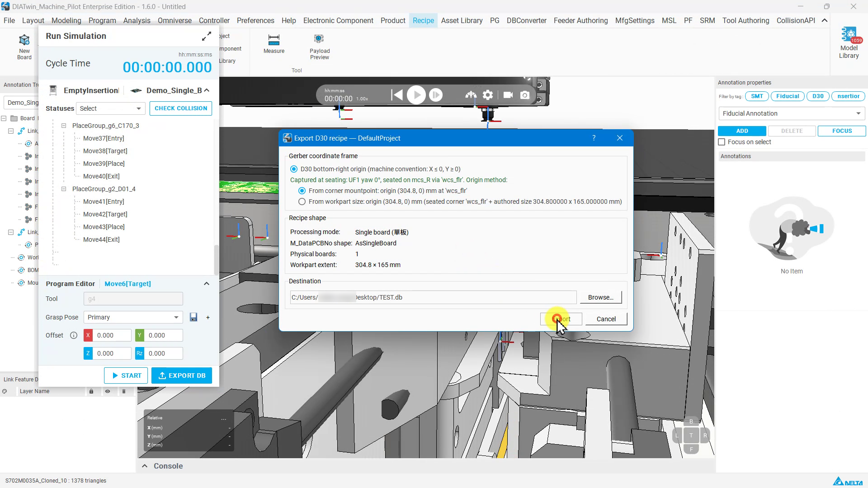The height and width of the screenshot is (488, 868).
Task: Click the Board folder icon in tree
Action: pos(14,118)
